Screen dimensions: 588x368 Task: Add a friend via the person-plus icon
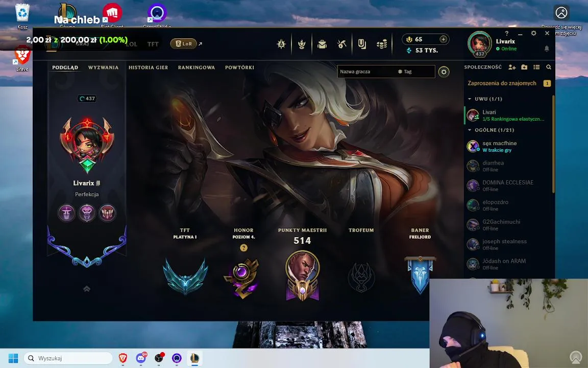click(512, 67)
